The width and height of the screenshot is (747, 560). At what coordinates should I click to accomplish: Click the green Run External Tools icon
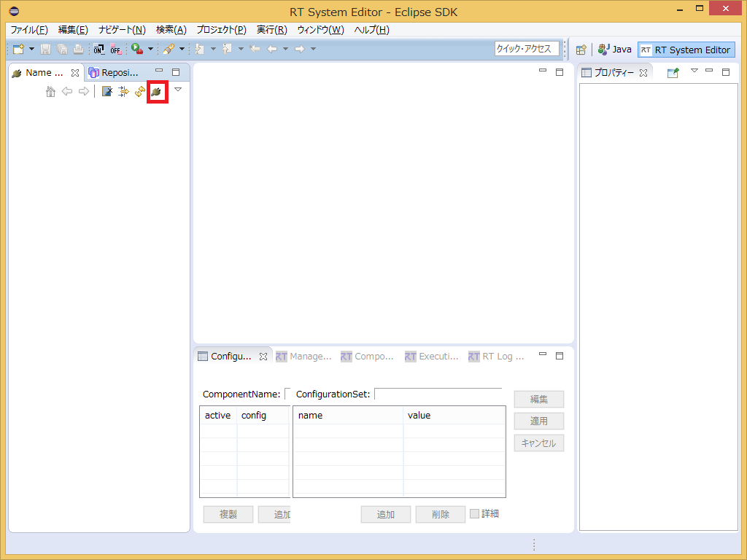point(137,49)
